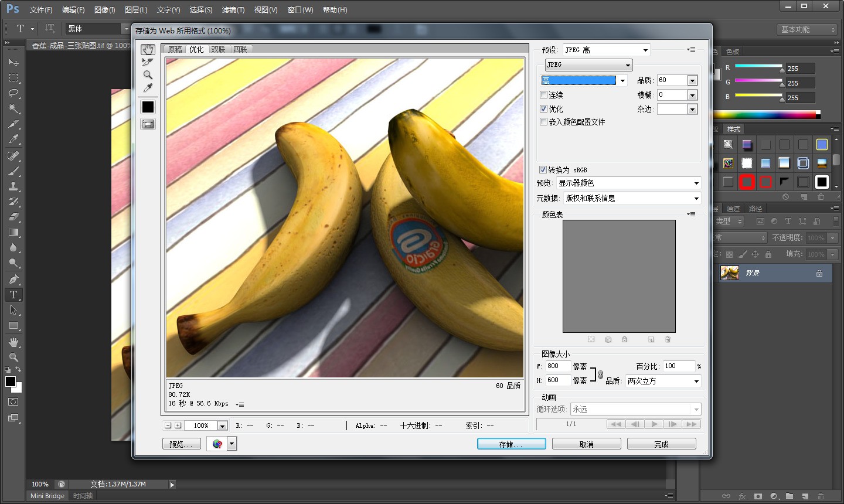Toggle Quick Mask mode icon

(13, 402)
